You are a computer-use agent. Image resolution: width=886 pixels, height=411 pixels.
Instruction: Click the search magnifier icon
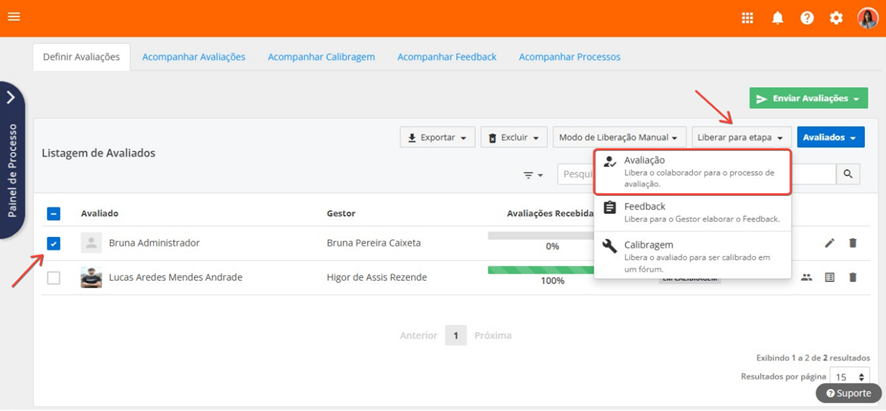[848, 174]
